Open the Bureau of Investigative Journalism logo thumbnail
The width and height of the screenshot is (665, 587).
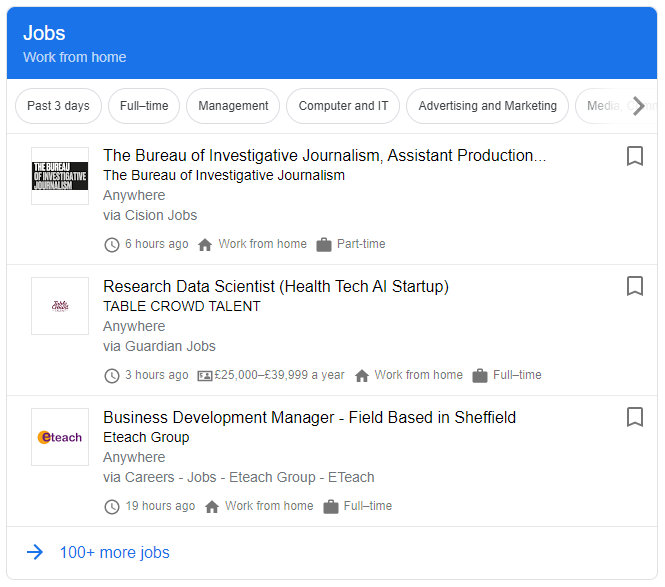[60, 176]
